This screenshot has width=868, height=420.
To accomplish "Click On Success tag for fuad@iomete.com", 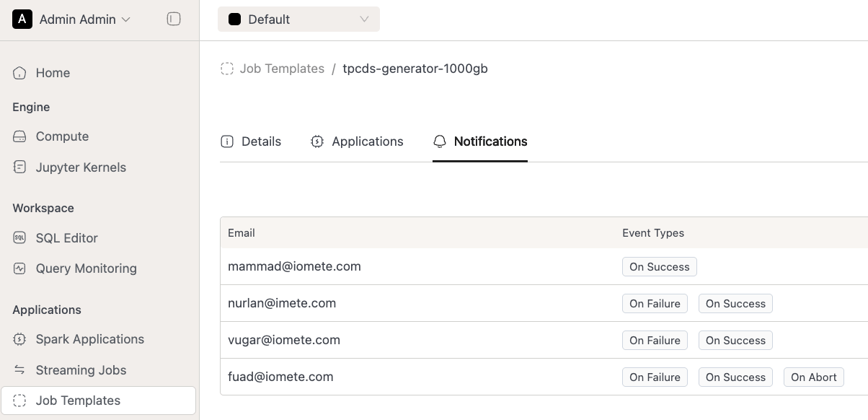I will (735, 377).
